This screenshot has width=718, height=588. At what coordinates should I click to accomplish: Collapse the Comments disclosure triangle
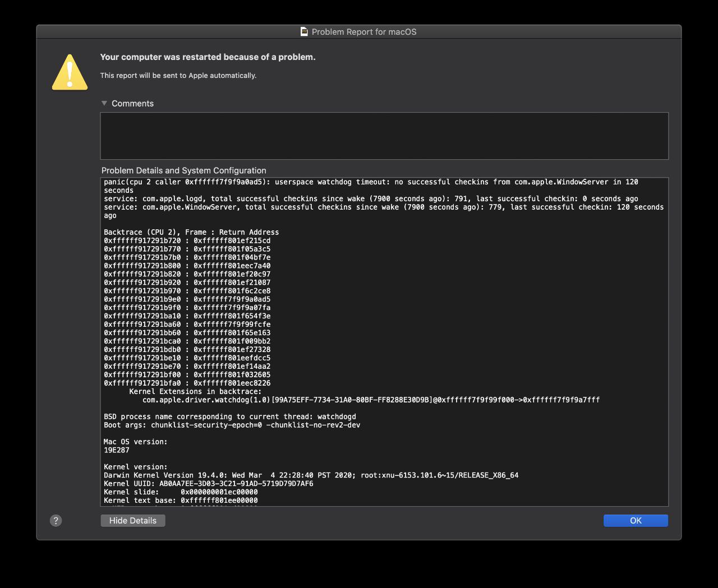click(104, 103)
